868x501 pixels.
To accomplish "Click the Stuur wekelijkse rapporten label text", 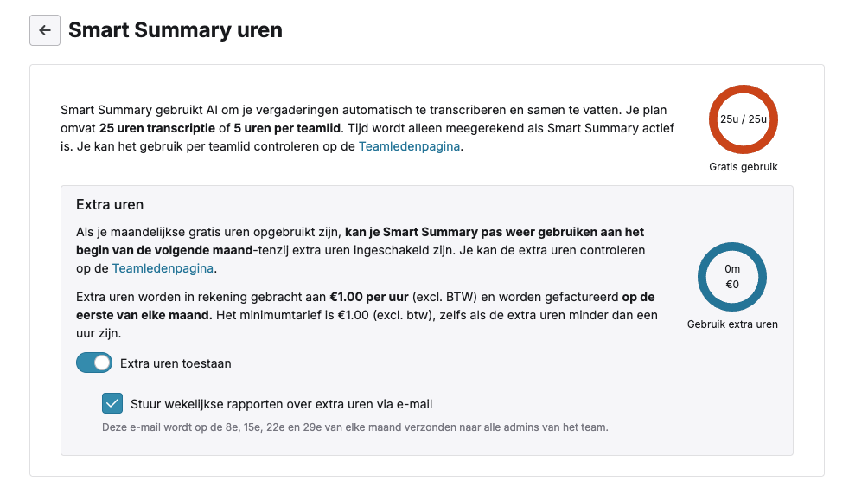I will pyautogui.click(x=281, y=405).
